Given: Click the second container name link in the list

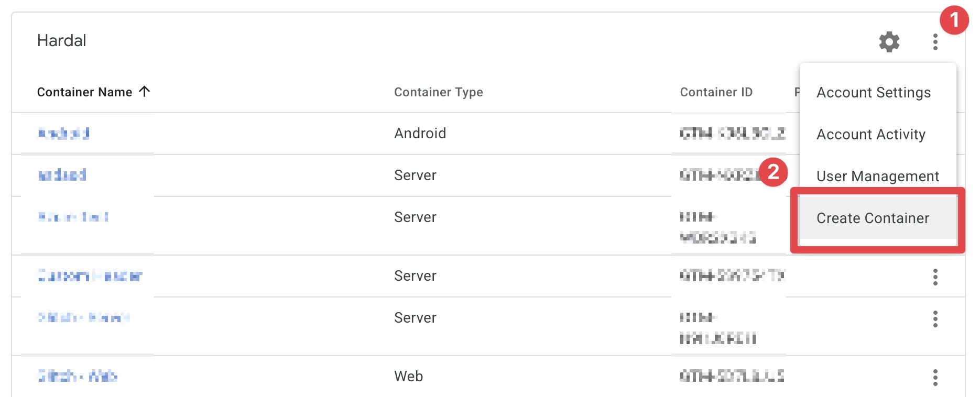Looking at the screenshot, I should coord(61,175).
